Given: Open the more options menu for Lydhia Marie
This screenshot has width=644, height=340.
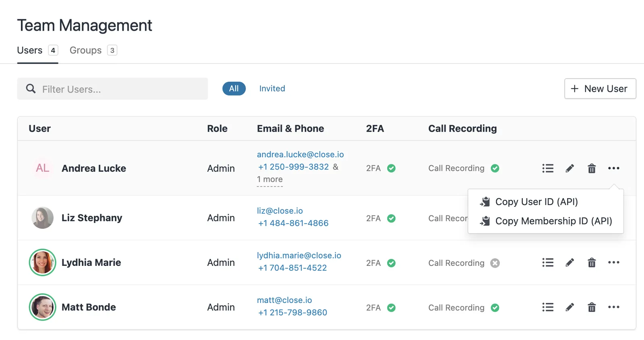Looking at the screenshot, I should tap(614, 263).
